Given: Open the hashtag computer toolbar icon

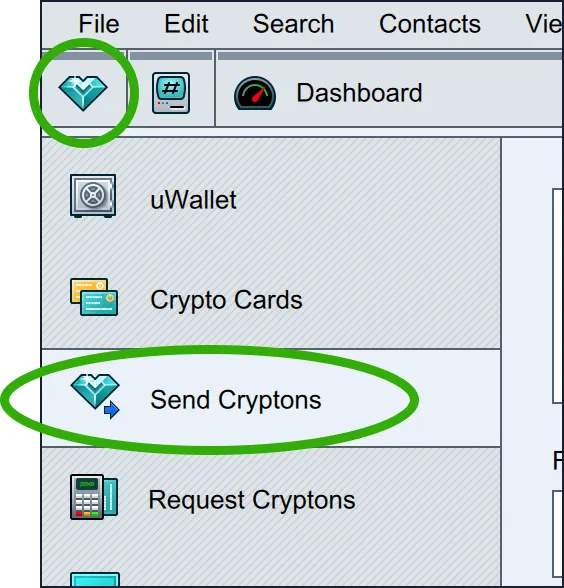Looking at the screenshot, I should pos(171,93).
